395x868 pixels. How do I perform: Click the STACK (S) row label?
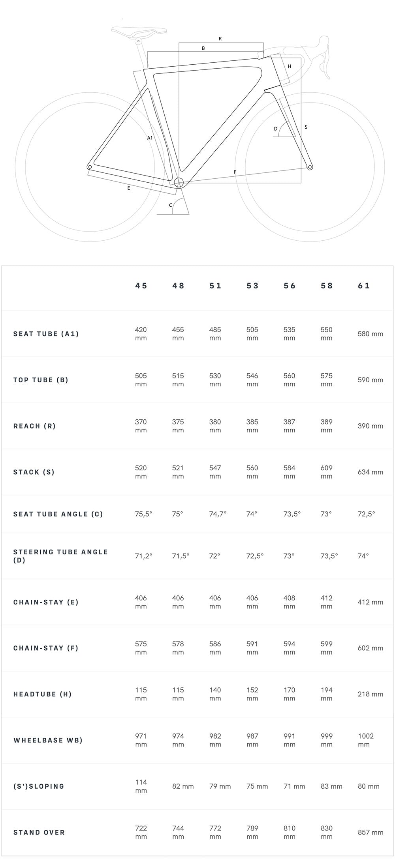click(x=34, y=472)
